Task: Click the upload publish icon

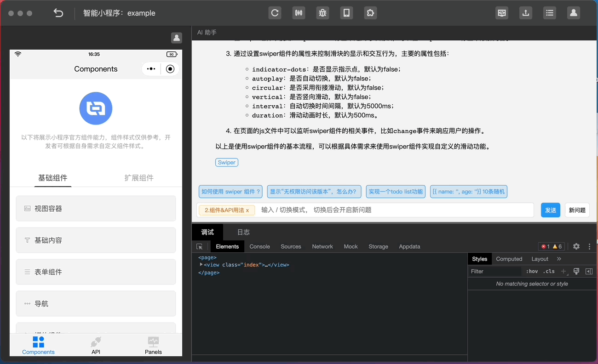Action: 526,13
